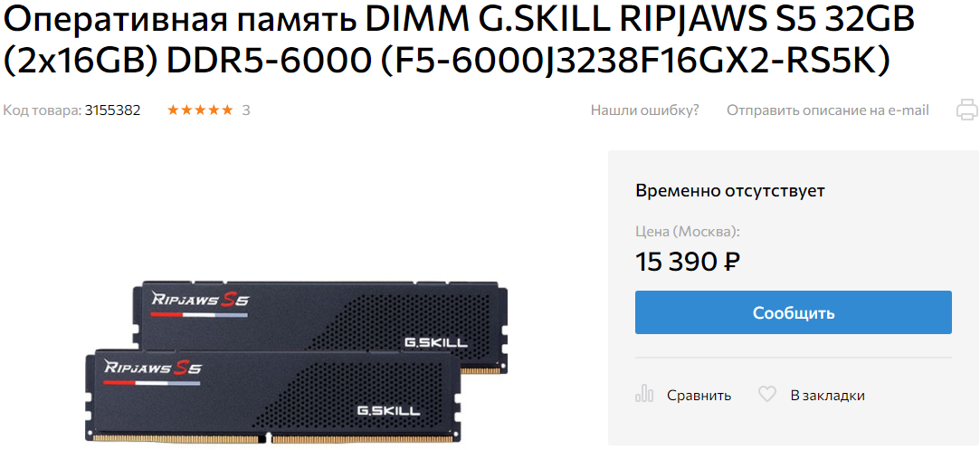
Task: Click the 'Цена (Москва):' label
Action: (x=688, y=232)
